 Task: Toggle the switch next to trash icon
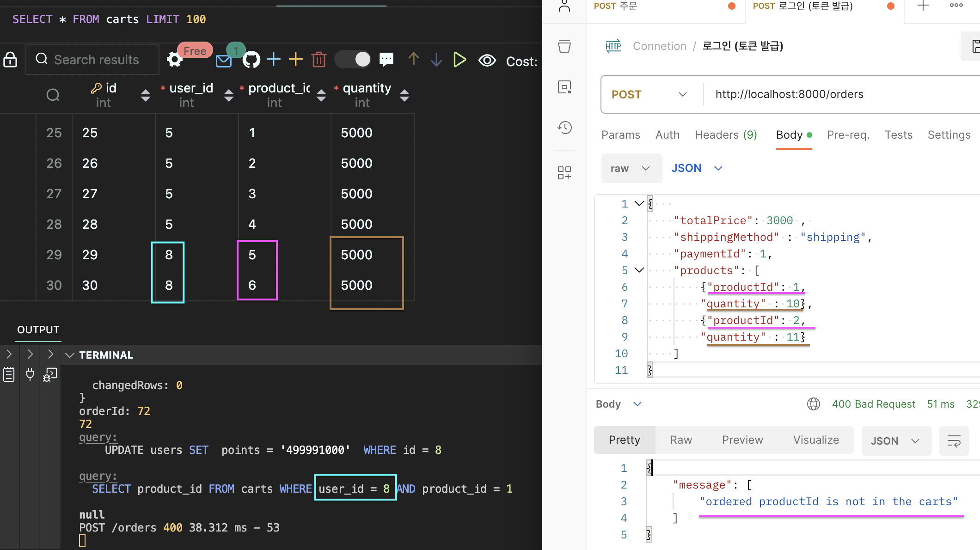(353, 59)
